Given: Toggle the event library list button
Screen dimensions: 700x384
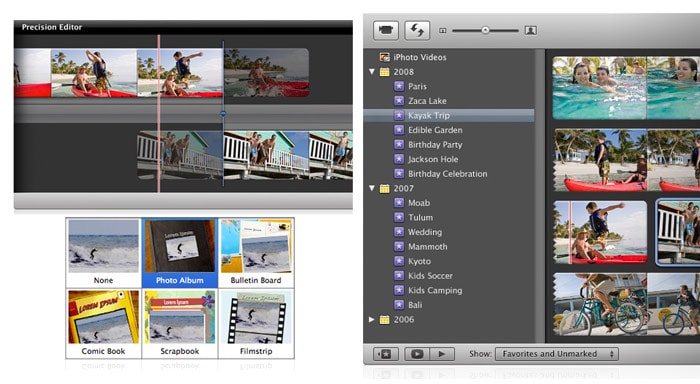Looking at the screenshot, I should tap(385, 354).
